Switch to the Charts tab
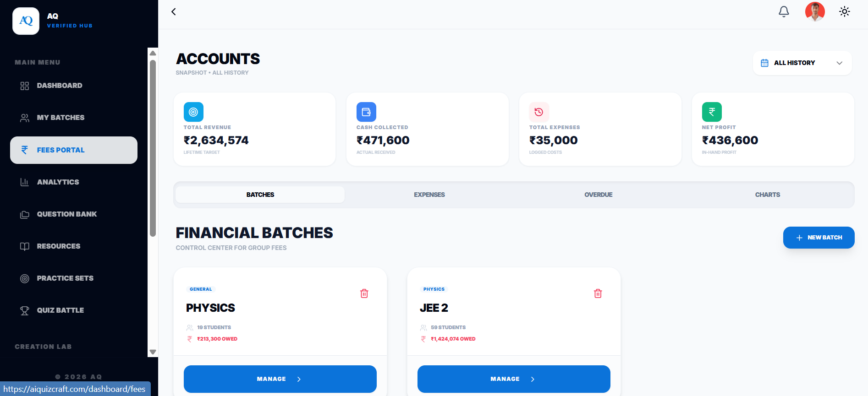The width and height of the screenshot is (868, 396). tap(768, 195)
